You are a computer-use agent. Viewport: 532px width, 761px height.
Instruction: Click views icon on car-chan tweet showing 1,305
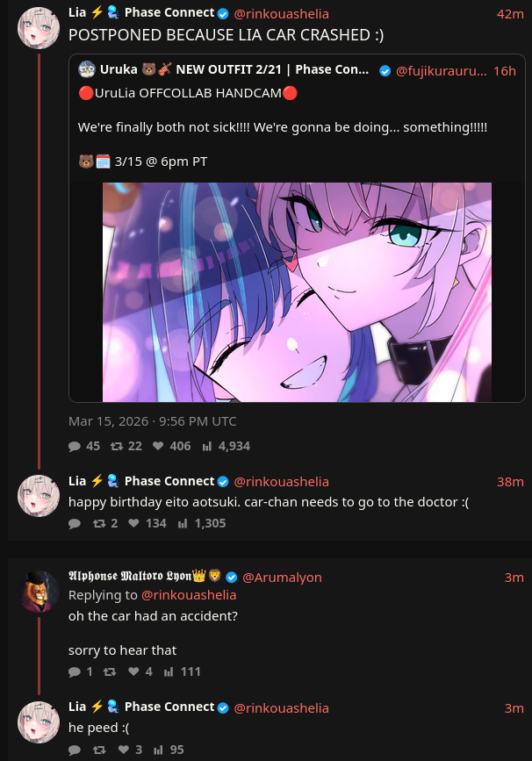[183, 523]
